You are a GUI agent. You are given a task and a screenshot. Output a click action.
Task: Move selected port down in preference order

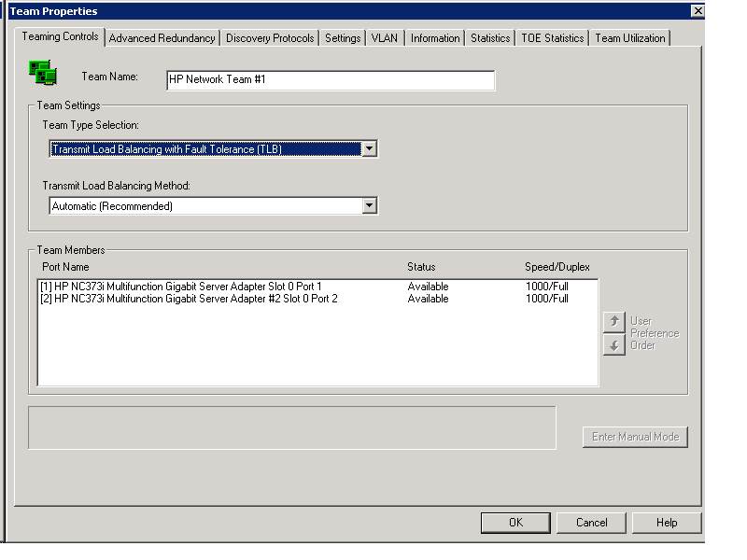pyautogui.click(x=614, y=344)
